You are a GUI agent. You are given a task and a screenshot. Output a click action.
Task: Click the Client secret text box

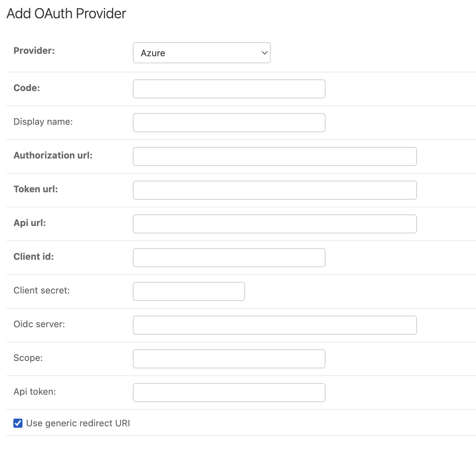[x=188, y=291]
